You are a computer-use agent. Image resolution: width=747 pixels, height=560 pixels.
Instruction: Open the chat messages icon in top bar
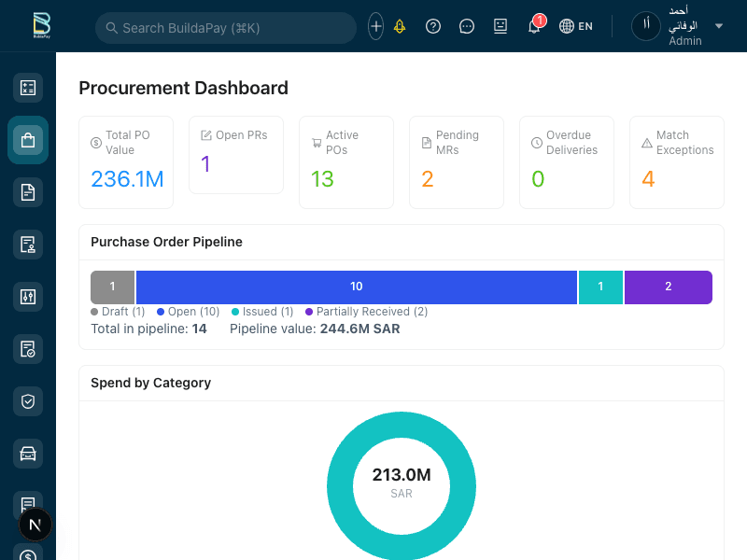466,26
